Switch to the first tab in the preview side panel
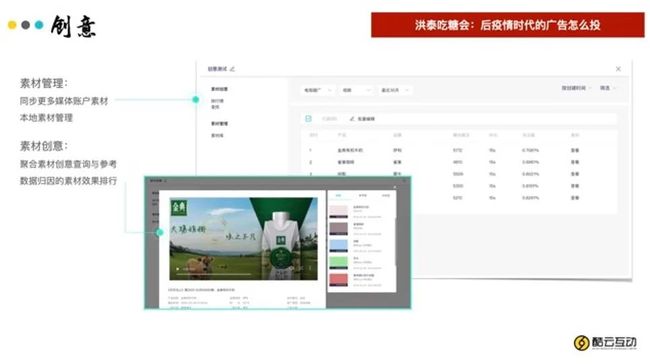The image size is (650, 364). pyautogui.click(x=339, y=195)
